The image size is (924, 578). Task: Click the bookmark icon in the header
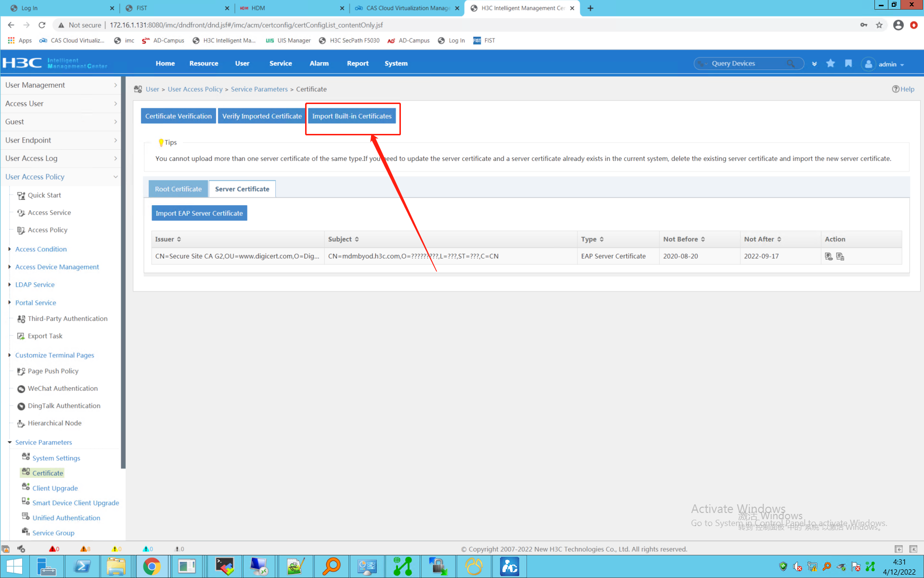click(x=848, y=63)
